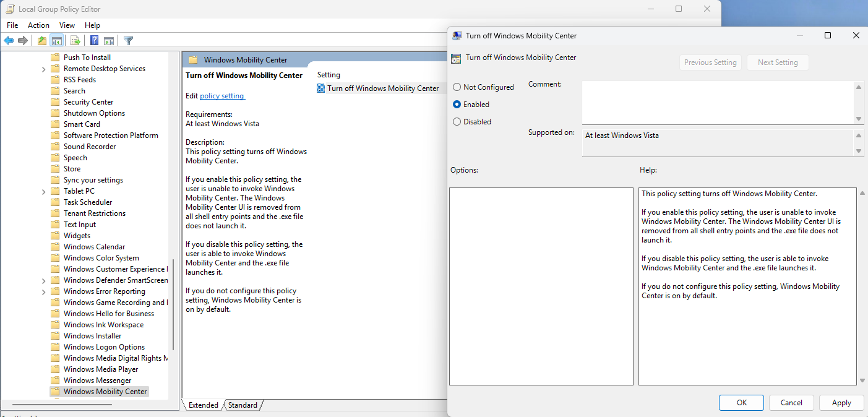Click the blue Back arrow in toolbar

click(x=9, y=41)
